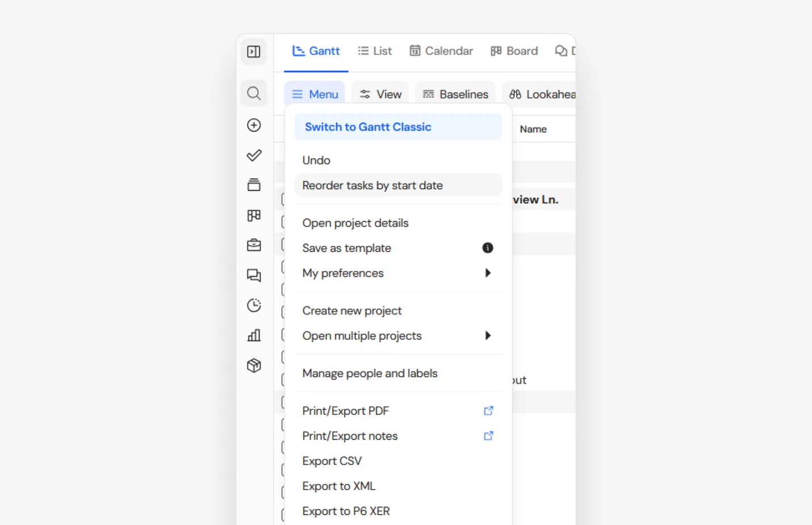Open search from the sidebar magnifier
This screenshot has height=525, width=812.
point(254,93)
